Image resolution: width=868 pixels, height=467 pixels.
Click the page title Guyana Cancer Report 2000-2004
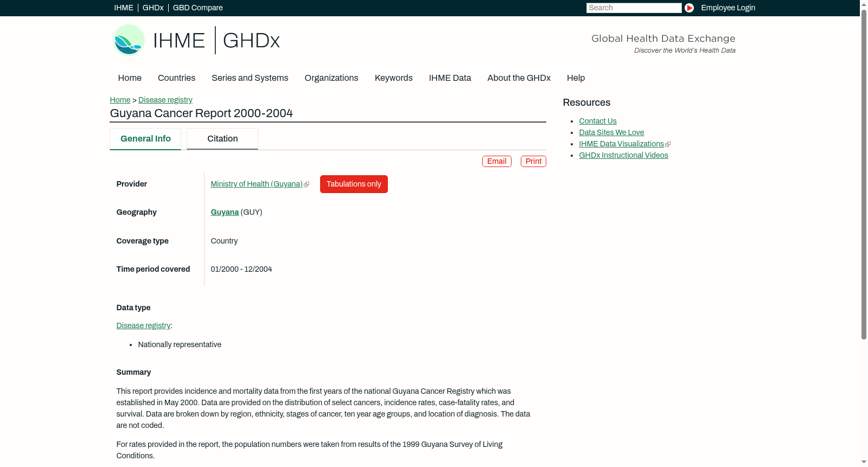(201, 113)
